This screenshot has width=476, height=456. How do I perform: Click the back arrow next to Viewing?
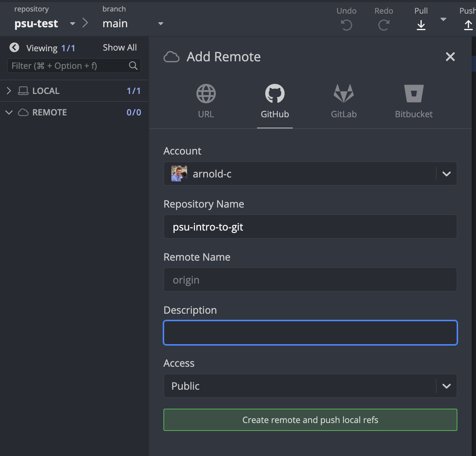tap(14, 48)
